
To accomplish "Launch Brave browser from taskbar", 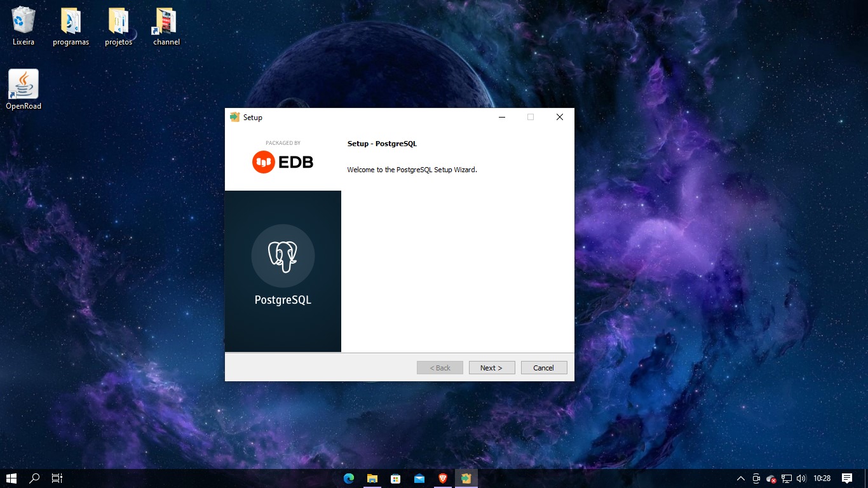I will click(x=442, y=478).
